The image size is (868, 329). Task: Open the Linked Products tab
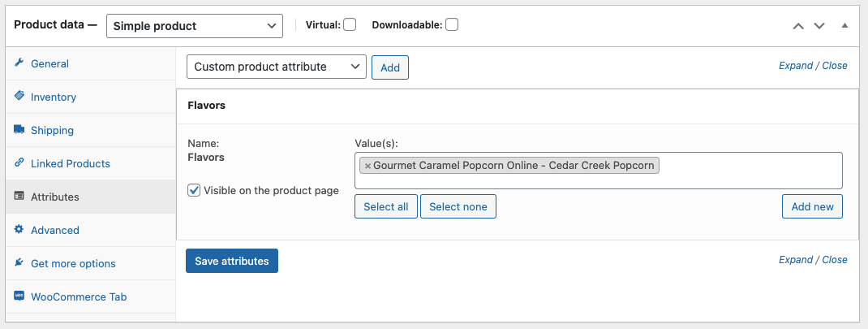[x=71, y=163]
